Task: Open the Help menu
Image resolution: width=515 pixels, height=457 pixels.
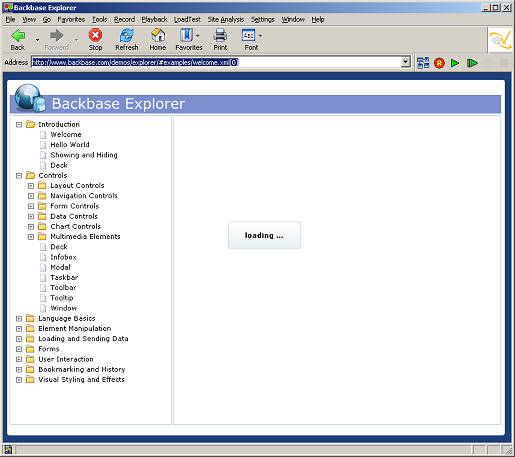Action: (x=318, y=20)
